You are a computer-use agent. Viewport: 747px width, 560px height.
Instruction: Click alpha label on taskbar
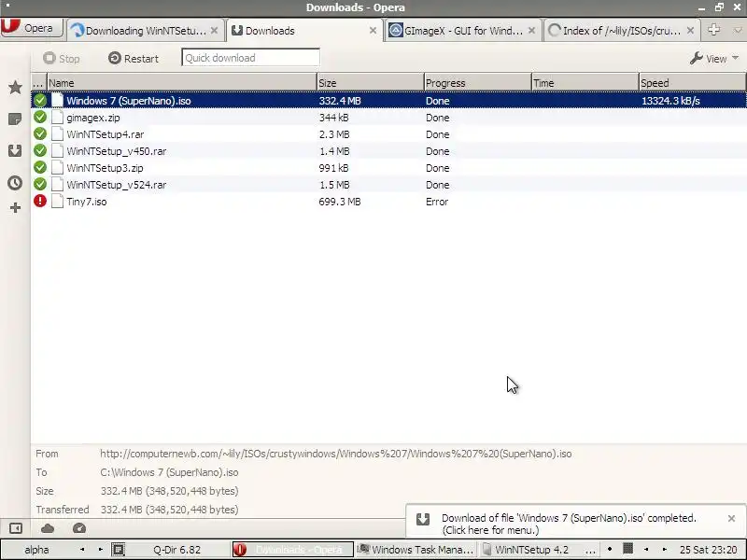36,550
